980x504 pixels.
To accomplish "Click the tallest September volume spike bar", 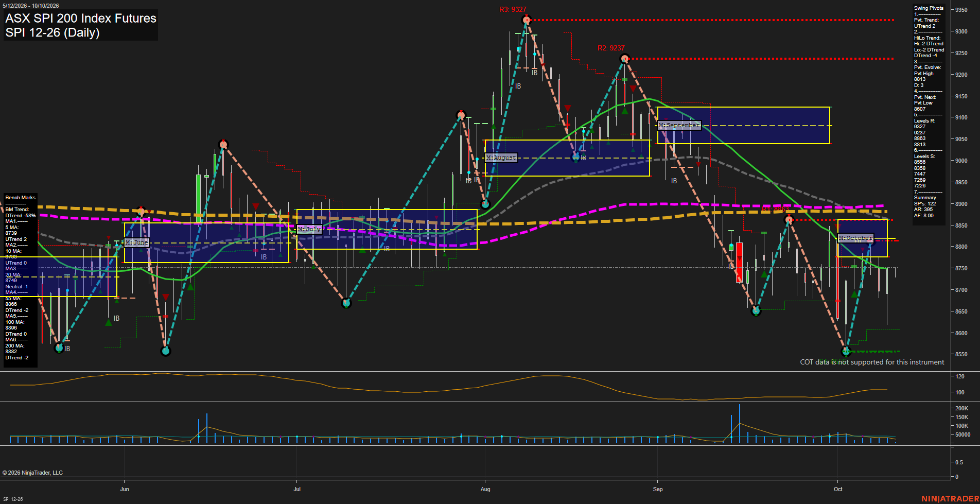I will click(x=740, y=424).
